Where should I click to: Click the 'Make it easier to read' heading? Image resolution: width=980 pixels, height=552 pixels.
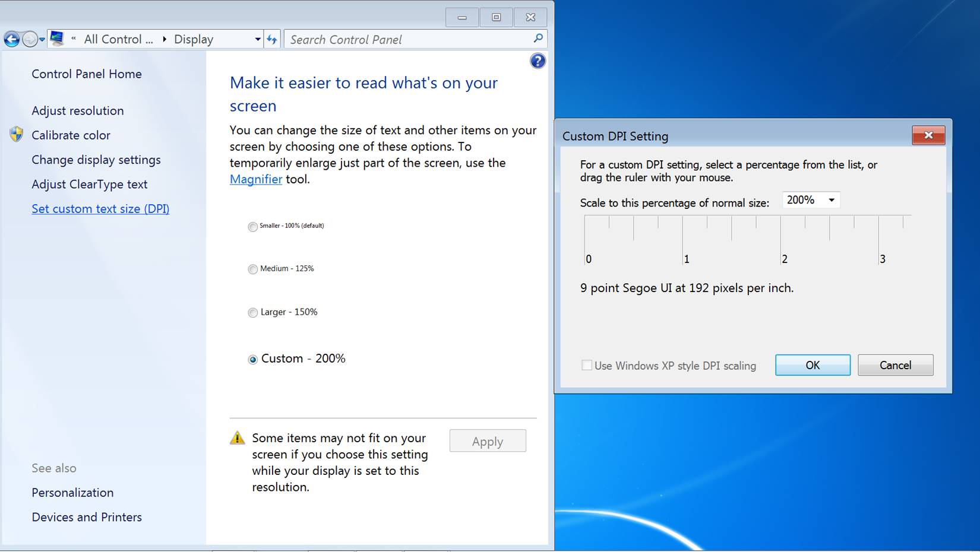363,94
